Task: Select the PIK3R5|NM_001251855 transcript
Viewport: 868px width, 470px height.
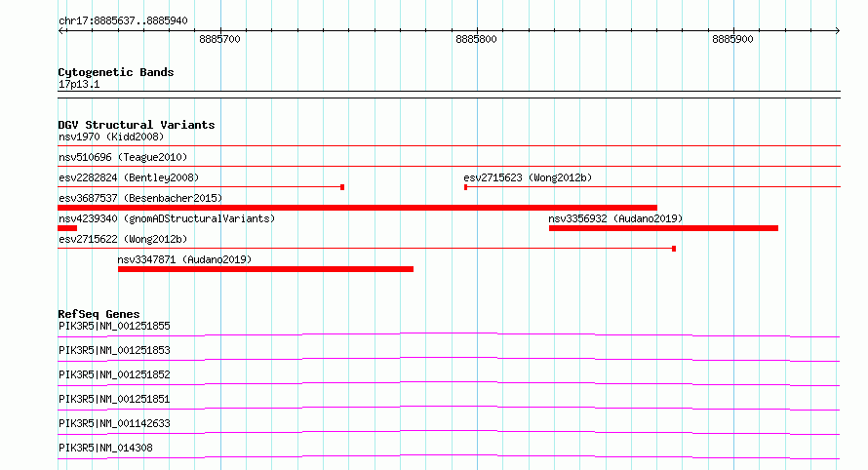Action: [114, 326]
